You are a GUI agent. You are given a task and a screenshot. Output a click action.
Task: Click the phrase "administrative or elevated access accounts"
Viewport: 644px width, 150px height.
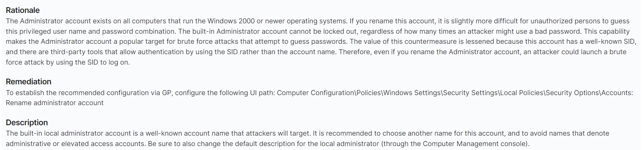point(75,144)
